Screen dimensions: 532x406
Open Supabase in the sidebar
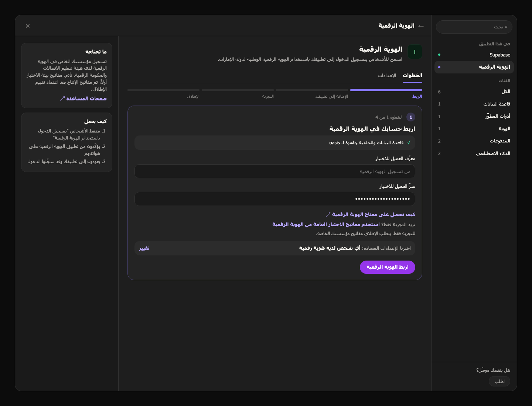[x=474, y=55]
